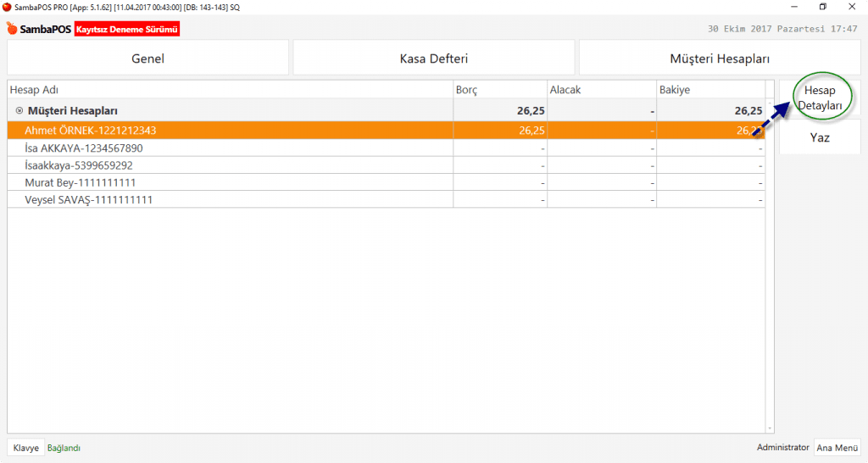The height and width of the screenshot is (463, 868).
Task: Click the SambaPOS logo icon
Action: click(12, 29)
